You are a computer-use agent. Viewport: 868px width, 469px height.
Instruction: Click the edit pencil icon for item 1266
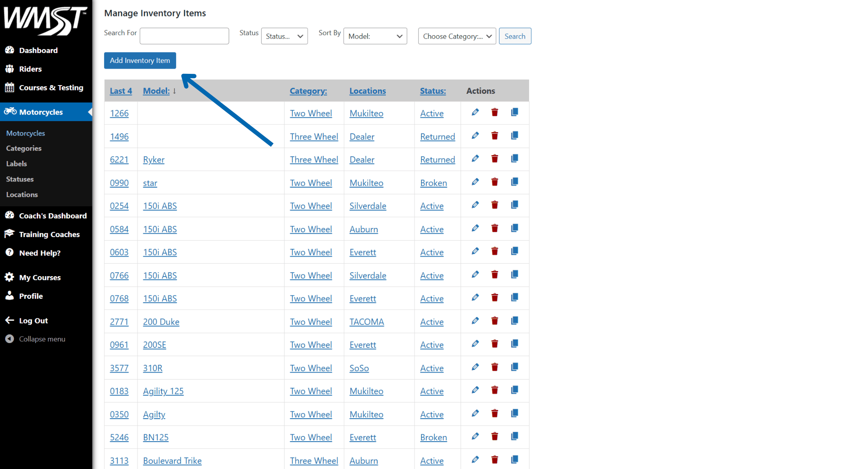point(475,112)
